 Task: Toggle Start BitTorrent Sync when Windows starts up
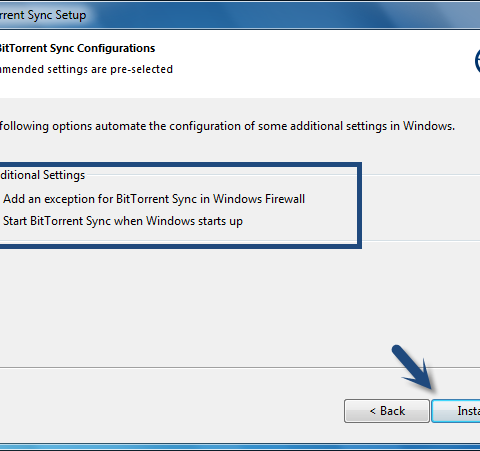[x=123, y=221]
